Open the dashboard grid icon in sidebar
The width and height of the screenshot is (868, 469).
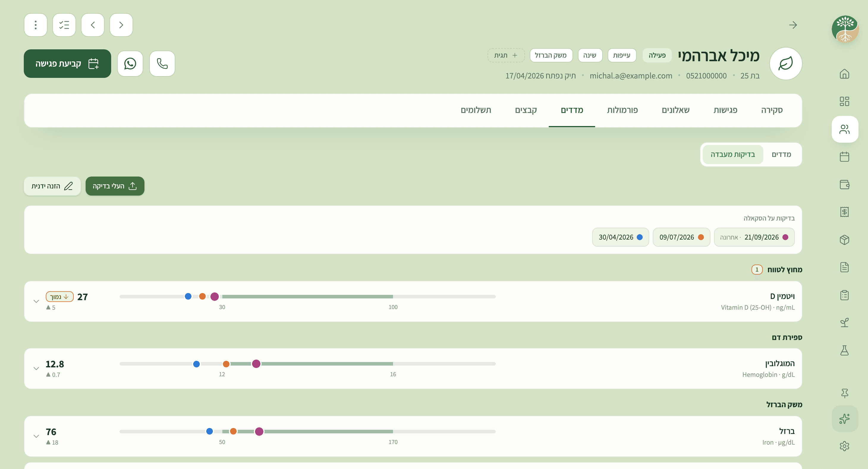pos(845,101)
